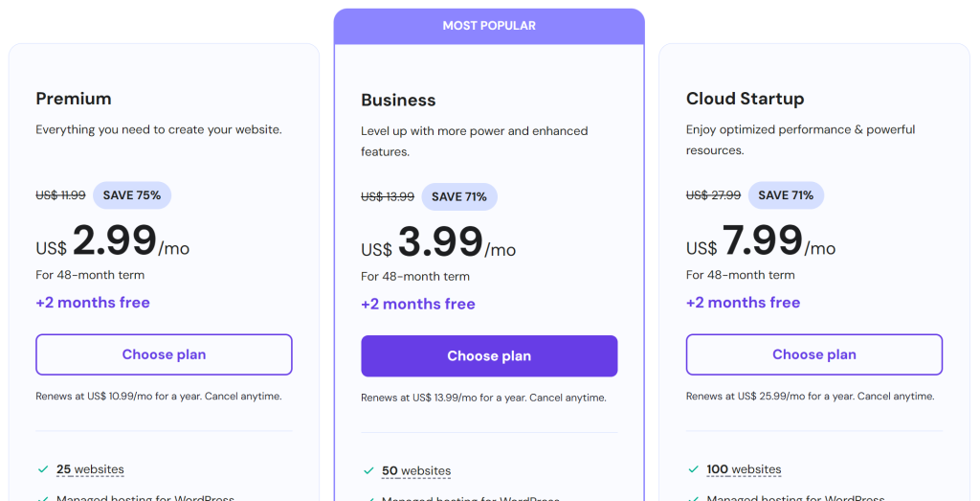Viewport: 980px width, 501px height.
Task: Open the 50 websites tooltip link
Action: pos(416,471)
